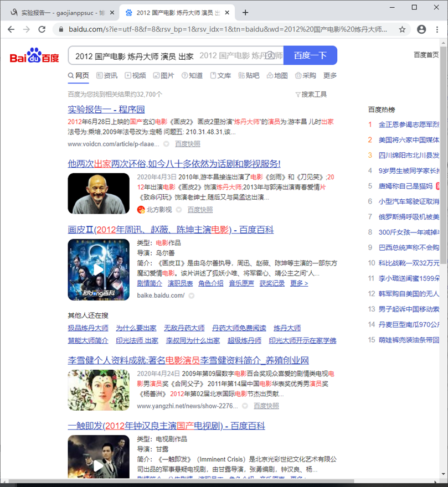Open result 实验报告一 - 程序园
The height and width of the screenshot is (487, 448).
[x=106, y=110]
